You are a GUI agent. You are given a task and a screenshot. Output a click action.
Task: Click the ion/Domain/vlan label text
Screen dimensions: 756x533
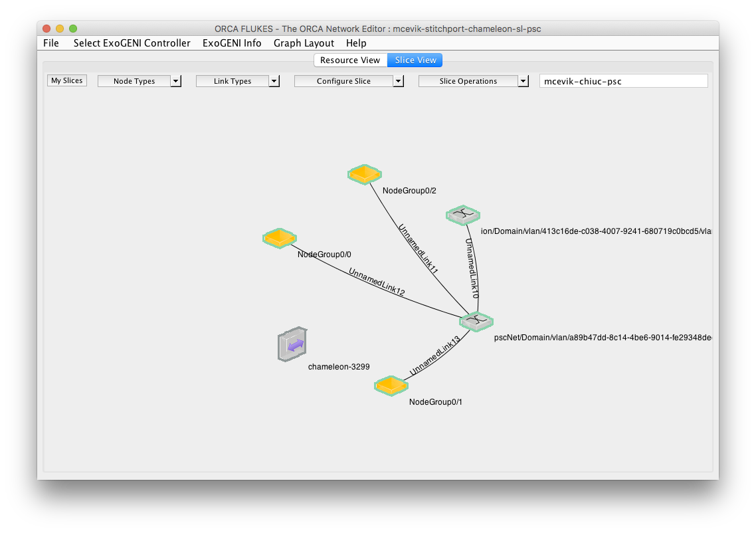coord(596,231)
